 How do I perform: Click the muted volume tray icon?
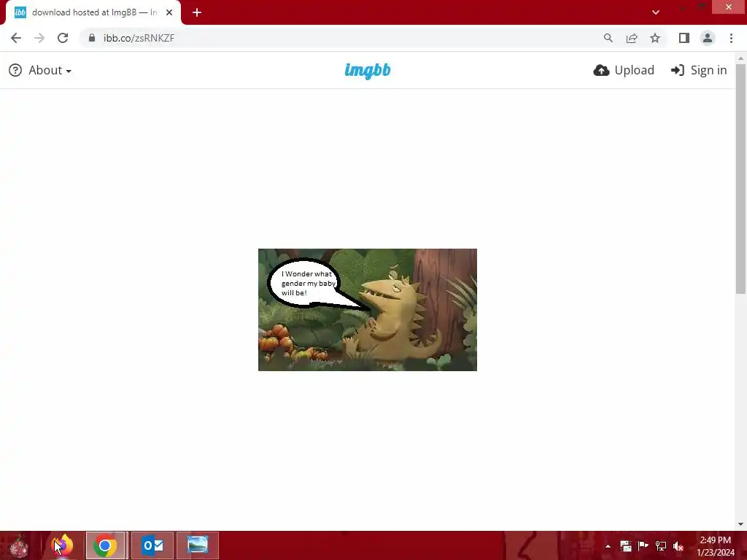[678, 545]
